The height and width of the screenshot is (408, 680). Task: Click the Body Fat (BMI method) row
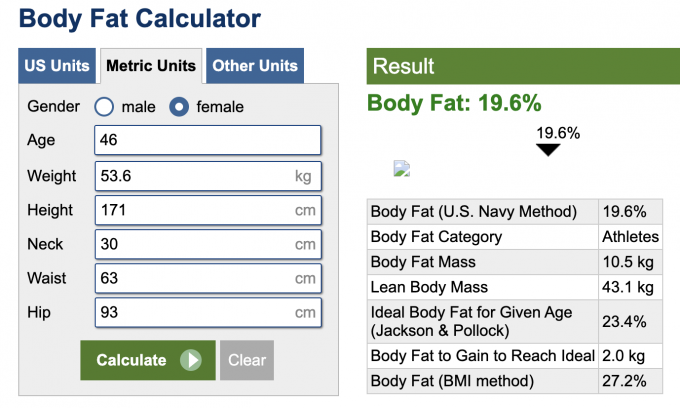pyautogui.click(x=514, y=381)
